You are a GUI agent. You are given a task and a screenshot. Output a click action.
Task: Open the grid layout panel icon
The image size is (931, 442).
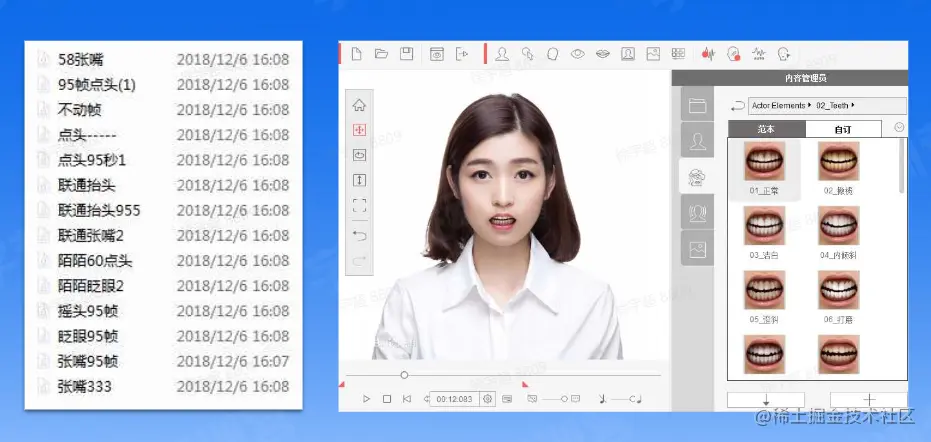click(678, 54)
